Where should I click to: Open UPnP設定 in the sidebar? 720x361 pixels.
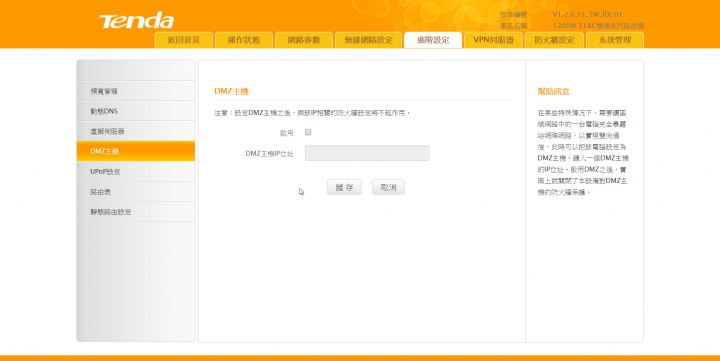(136, 172)
